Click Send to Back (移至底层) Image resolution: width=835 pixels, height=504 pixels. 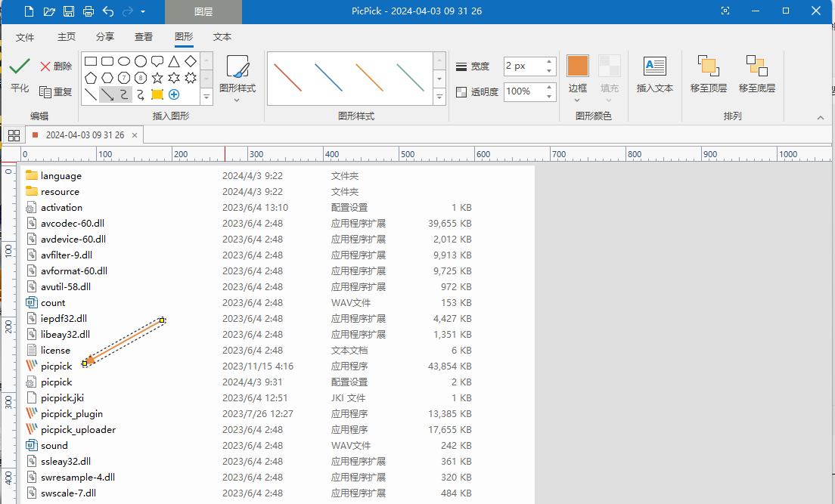tap(756, 75)
